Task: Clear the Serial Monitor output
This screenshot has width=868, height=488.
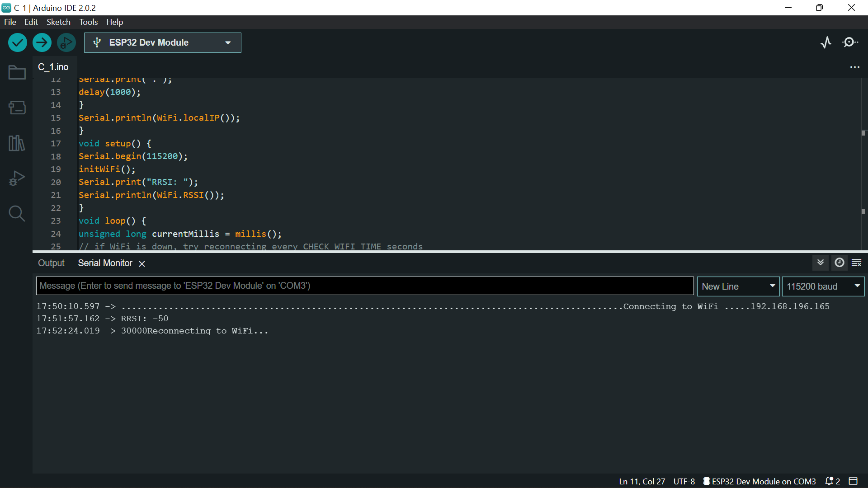Action: 857,263
